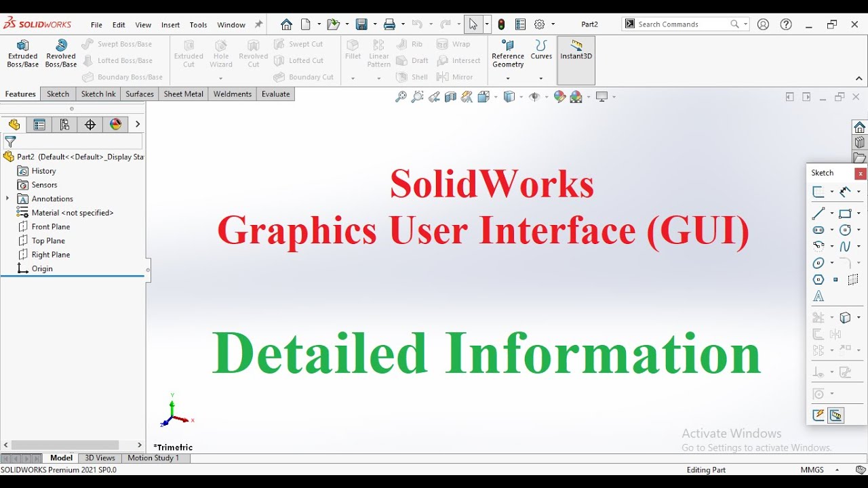Open the PropertyManager tab icon
This screenshot has width=868, height=488.
click(39, 125)
